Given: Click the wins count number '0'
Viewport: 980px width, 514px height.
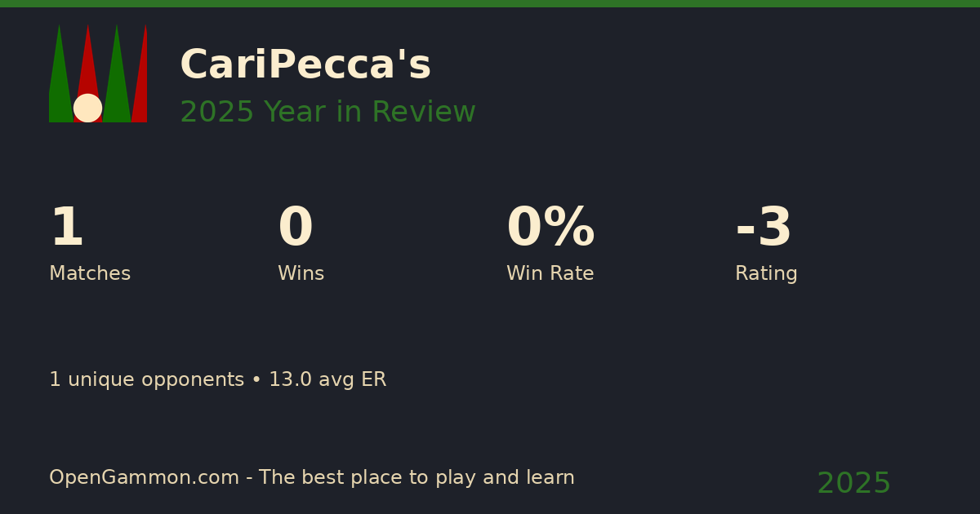Looking at the screenshot, I should coord(295,228).
